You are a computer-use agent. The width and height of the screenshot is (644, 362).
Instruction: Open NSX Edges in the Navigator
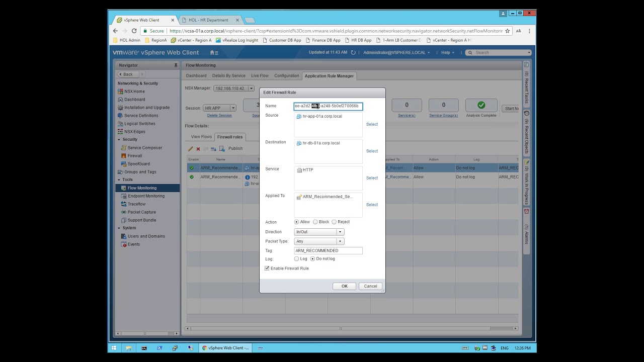pos(134,132)
